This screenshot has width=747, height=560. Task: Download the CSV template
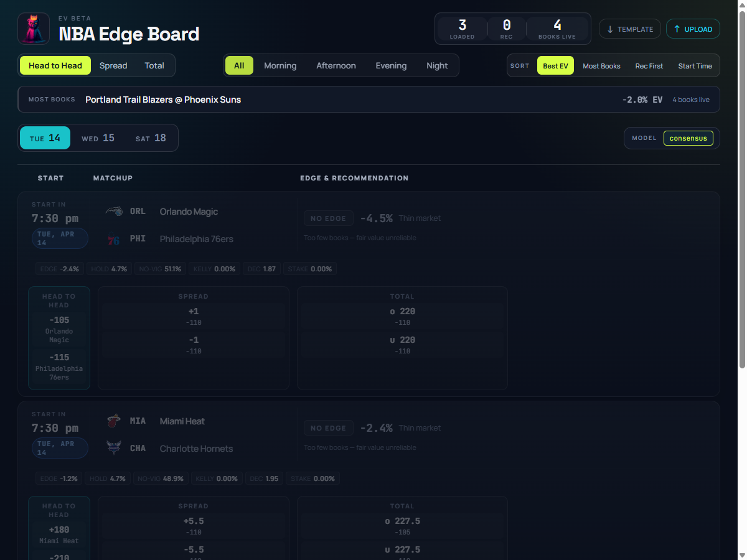pyautogui.click(x=630, y=29)
